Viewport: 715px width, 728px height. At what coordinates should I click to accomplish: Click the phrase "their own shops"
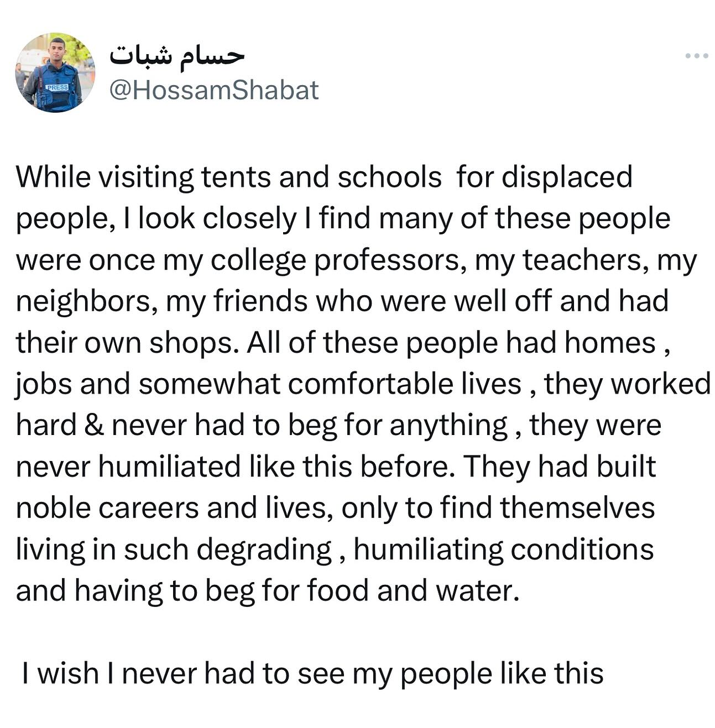point(124,343)
